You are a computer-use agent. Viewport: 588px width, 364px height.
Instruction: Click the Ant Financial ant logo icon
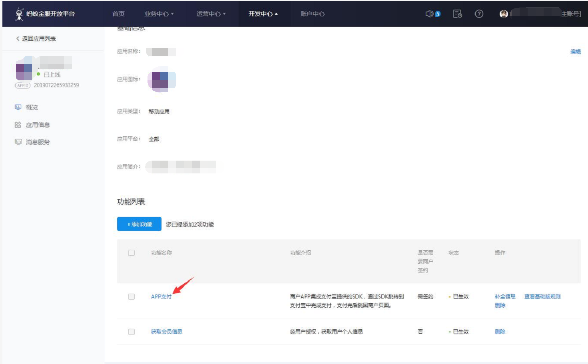click(x=19, y=14)
